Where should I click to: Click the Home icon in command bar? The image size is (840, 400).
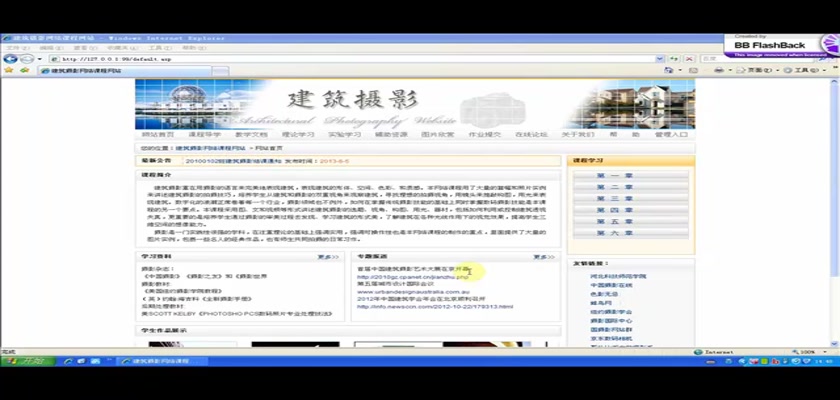669,70
